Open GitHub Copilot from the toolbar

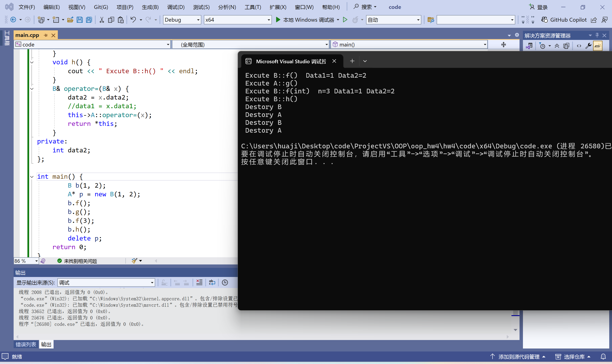point(564,20)
